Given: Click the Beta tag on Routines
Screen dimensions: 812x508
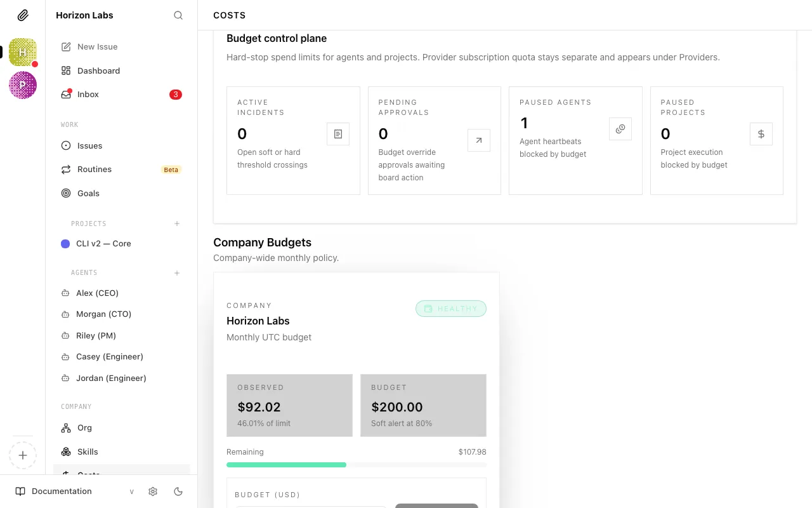Looking at the screenshot, I should tap(171, 170).
